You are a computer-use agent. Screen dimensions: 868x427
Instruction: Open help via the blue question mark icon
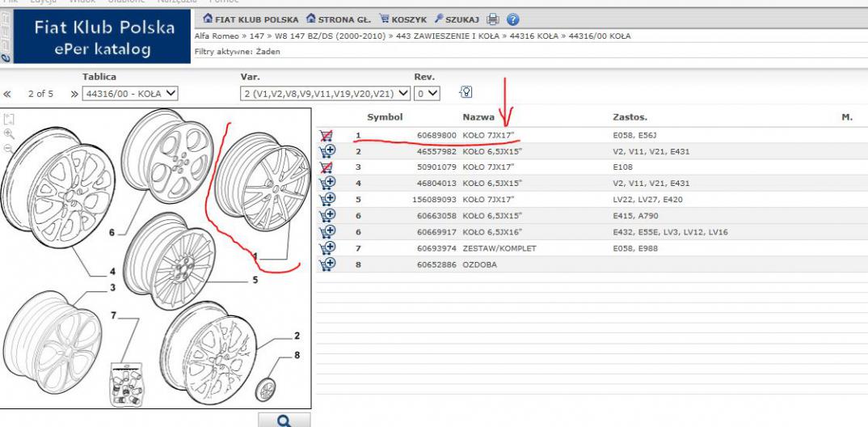[x=512, y=19]
